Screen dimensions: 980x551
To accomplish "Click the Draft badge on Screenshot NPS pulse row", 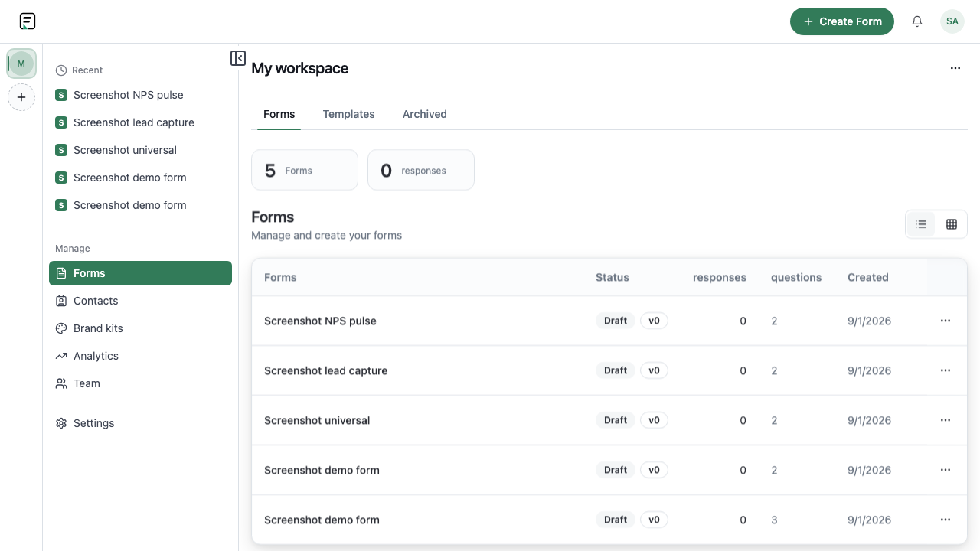I will 616,321.
